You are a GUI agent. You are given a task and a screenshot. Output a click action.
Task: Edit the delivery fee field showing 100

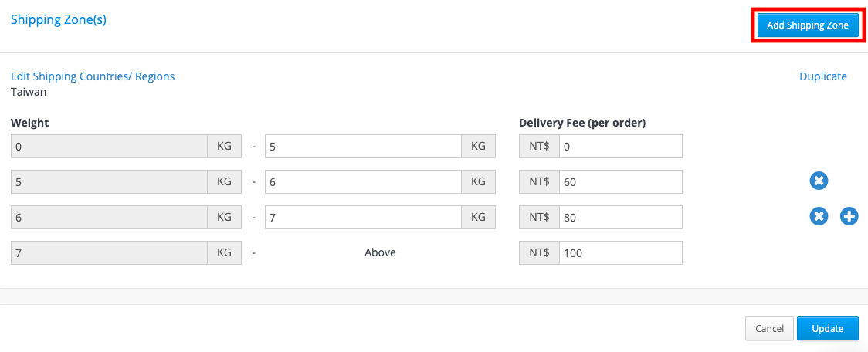pos(621,253)
